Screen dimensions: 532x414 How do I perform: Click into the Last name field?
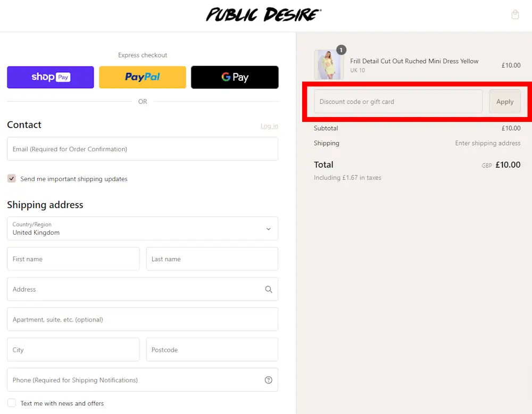[x=212, y=259]
